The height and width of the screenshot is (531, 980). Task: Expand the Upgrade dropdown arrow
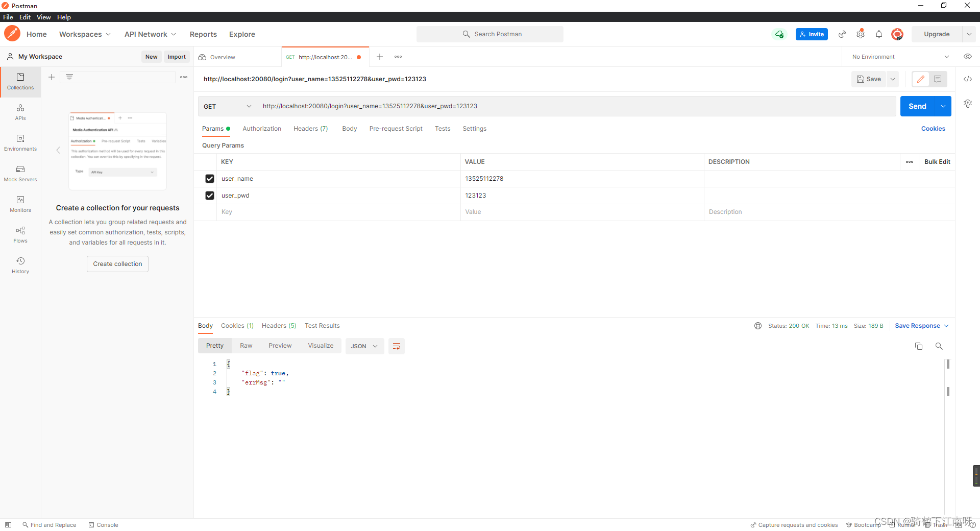(969, 34)
